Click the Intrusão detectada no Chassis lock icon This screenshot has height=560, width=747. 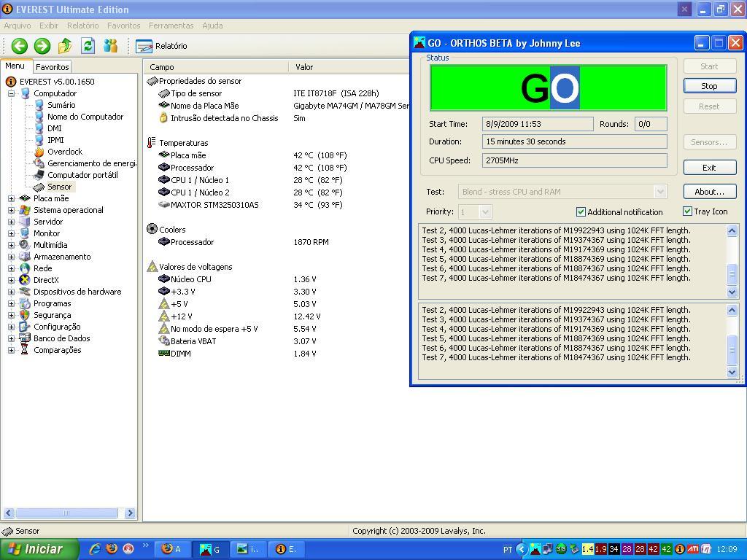[163, 117]
